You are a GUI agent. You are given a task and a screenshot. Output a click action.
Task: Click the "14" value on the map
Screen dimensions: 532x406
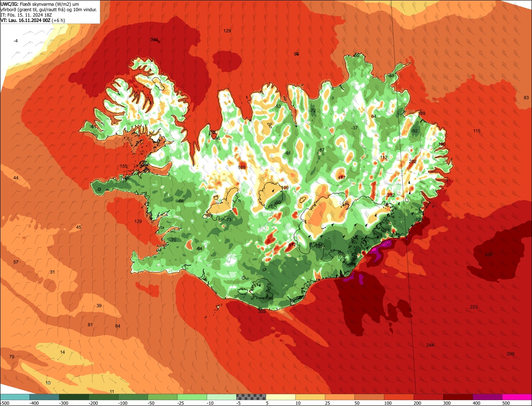[x=62, y=352]
